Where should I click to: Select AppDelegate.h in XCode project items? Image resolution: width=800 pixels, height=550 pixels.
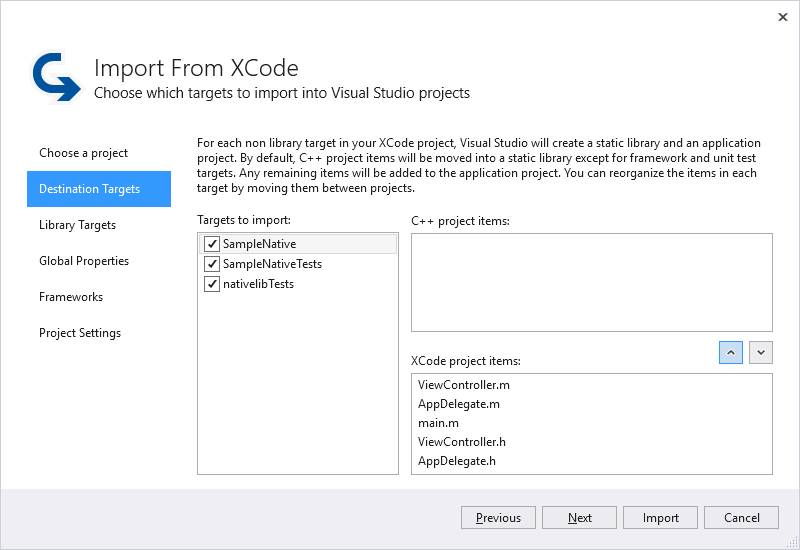(x=592, y=461)
